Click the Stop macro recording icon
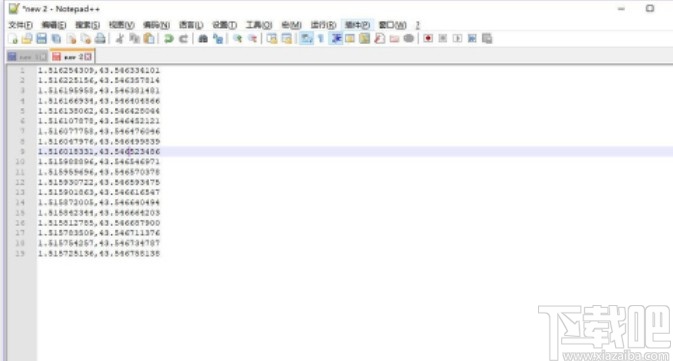Image resolution: width=673 pixels, height=361 pixels. click(443, 39)
